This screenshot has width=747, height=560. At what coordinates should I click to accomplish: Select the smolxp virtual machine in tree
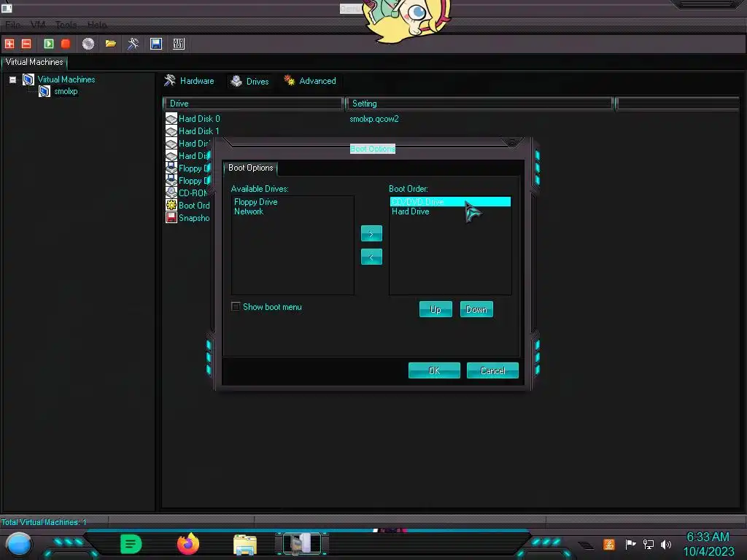click(x=66, y=91)
